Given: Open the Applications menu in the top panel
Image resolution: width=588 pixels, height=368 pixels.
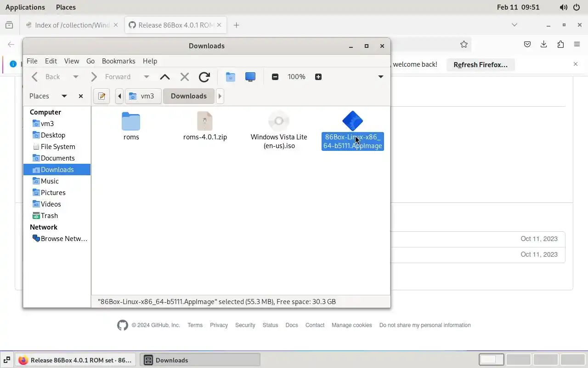Looking at the screenshot, I should pos(25,7).
